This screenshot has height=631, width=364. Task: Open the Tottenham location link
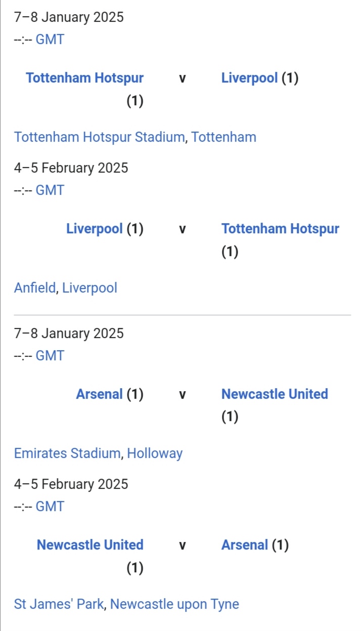coord(224,137)
